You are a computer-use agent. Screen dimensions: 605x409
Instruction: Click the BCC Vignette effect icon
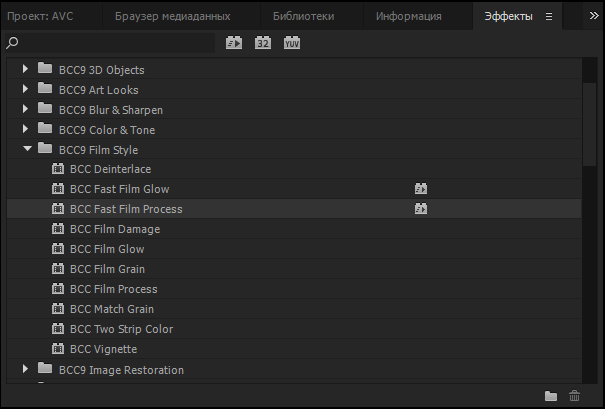point(58,349)
